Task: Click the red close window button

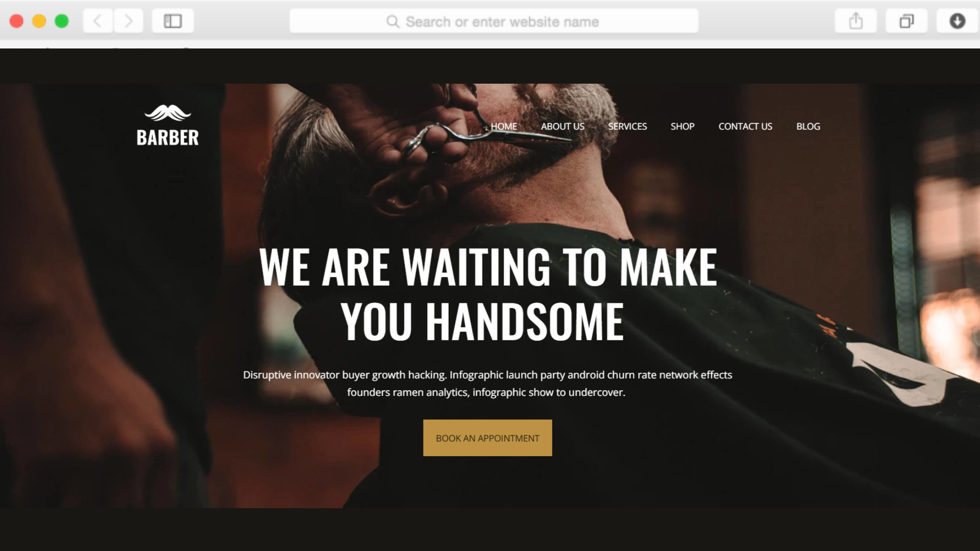Action: pyautogui.click(x=17, y=21)
